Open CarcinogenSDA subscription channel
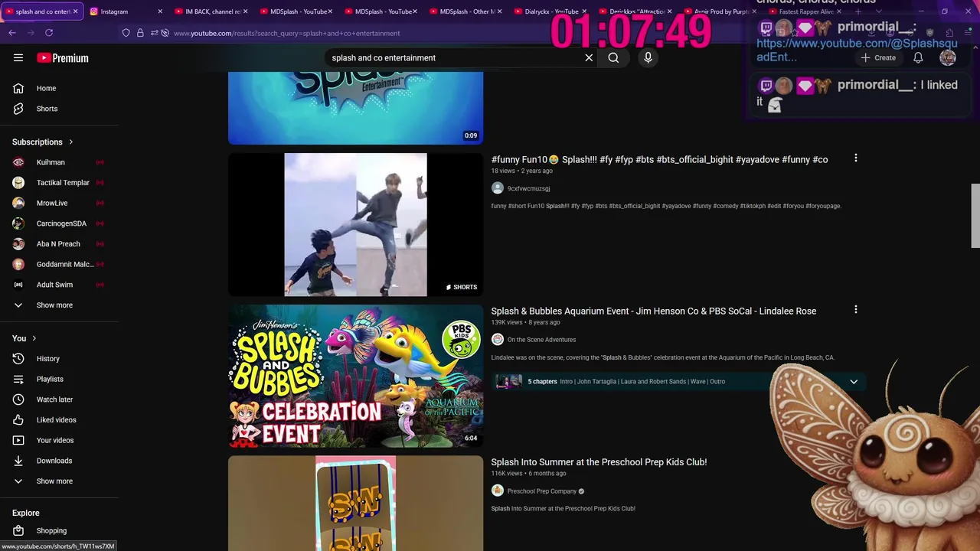Screen dimensions: 980x551 pos(60,223)
